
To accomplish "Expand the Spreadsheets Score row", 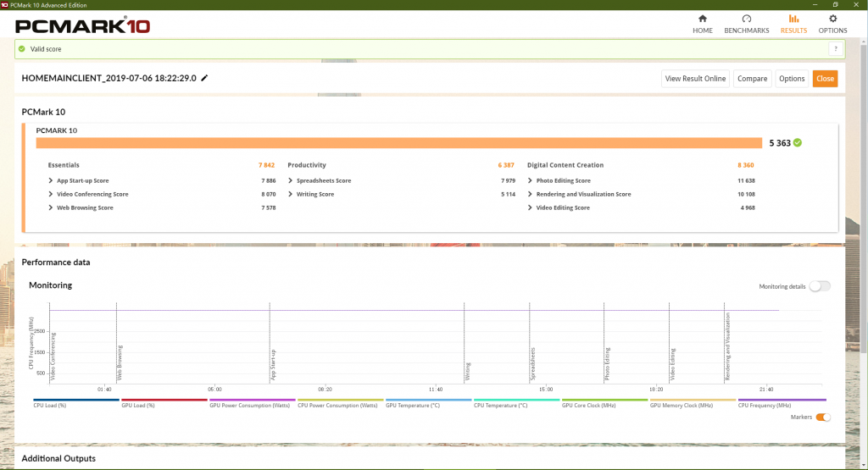I will point(291,180).
